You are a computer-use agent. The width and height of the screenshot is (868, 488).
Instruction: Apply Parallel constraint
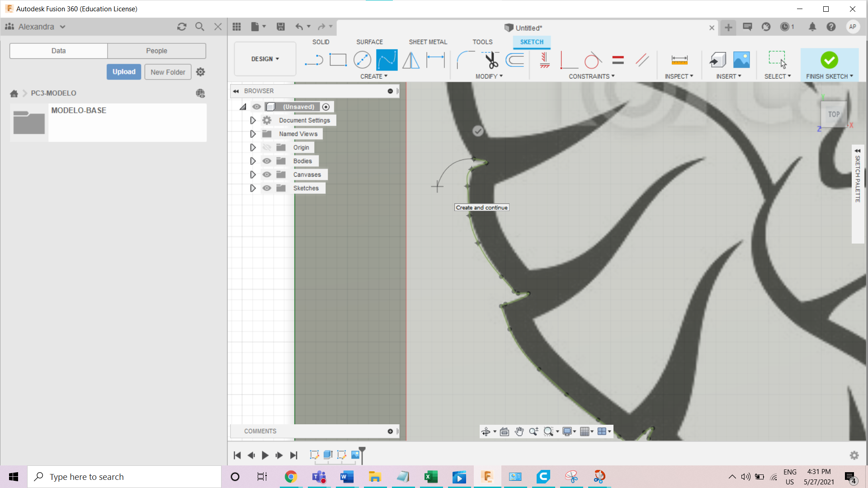point(642,60)
